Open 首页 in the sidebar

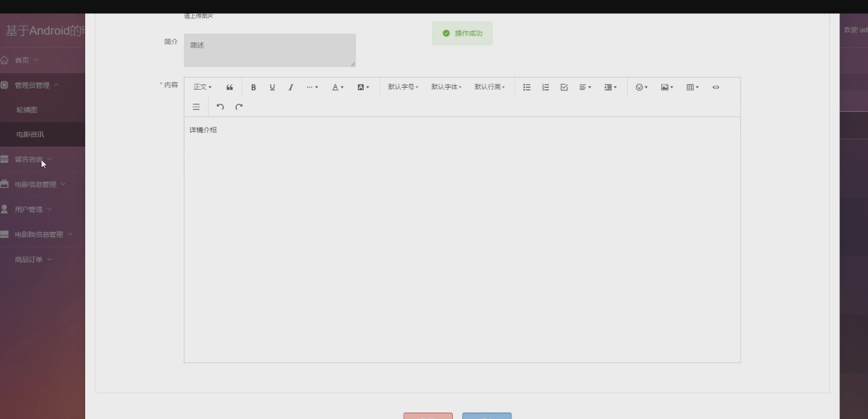click(42, 60)
